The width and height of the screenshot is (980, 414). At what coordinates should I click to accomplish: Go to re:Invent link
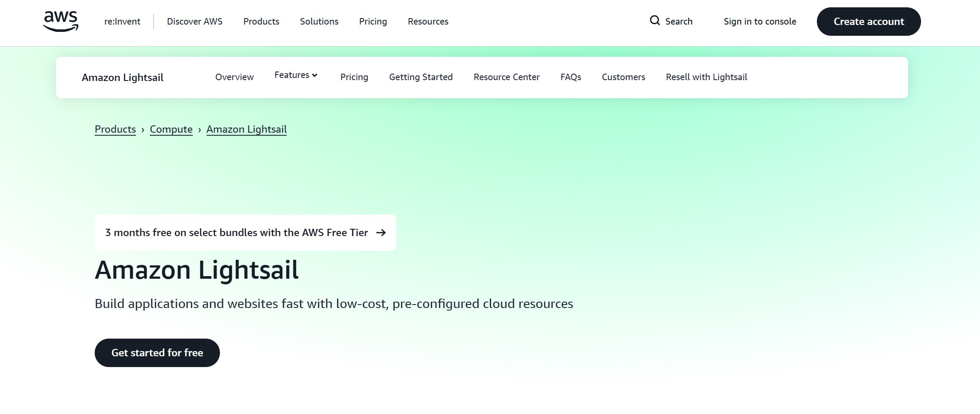122,22
